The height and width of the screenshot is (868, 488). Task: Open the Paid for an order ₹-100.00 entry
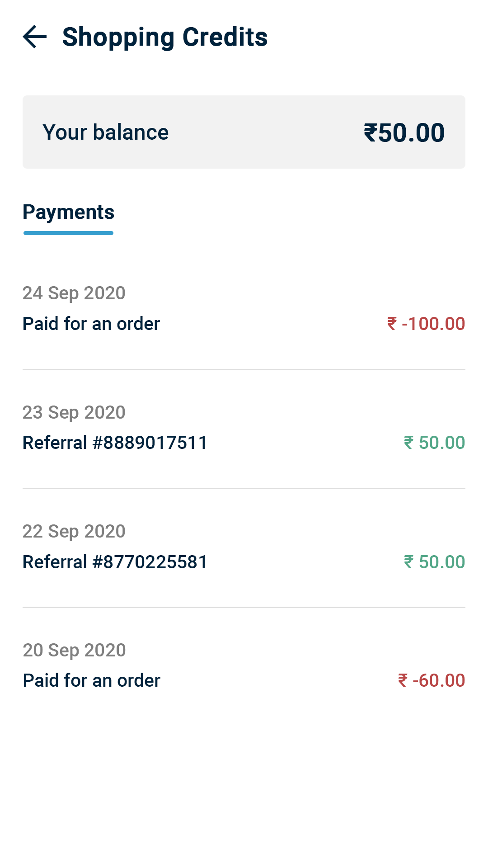[x=91, y=324]
